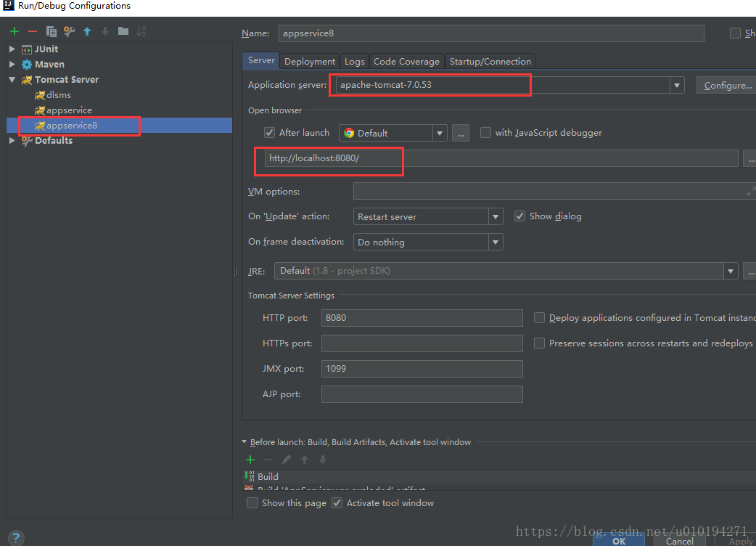Copy the selected configuration

51,31
